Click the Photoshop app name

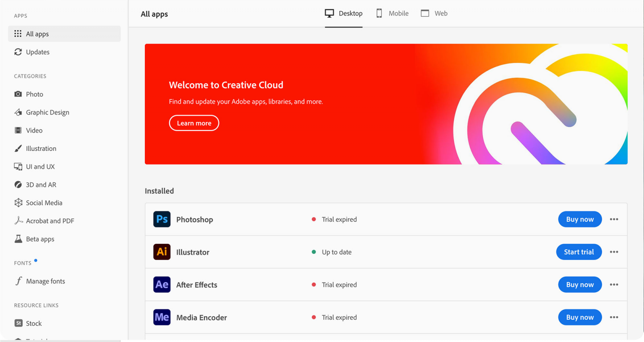pos(194,220)
